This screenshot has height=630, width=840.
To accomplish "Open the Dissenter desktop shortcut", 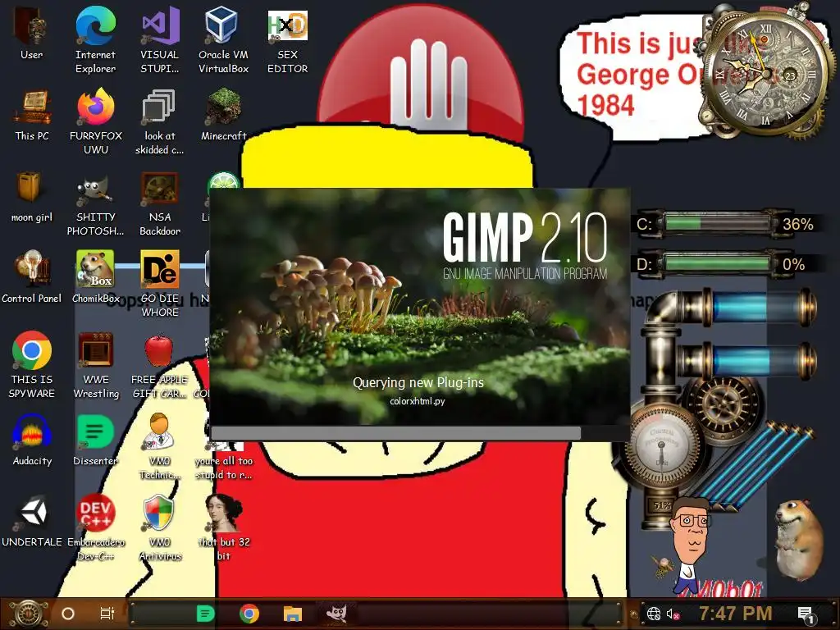I will [x=95, y=440].
